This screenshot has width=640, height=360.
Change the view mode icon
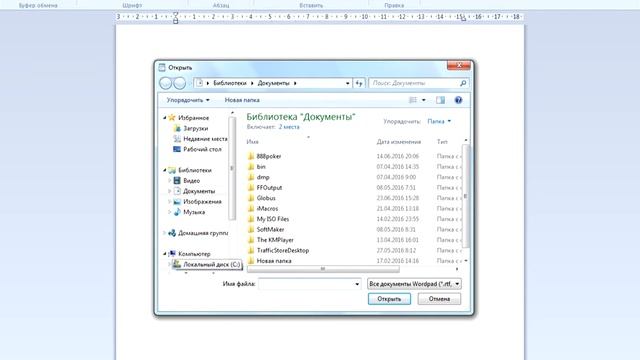[x=413, y=100]
